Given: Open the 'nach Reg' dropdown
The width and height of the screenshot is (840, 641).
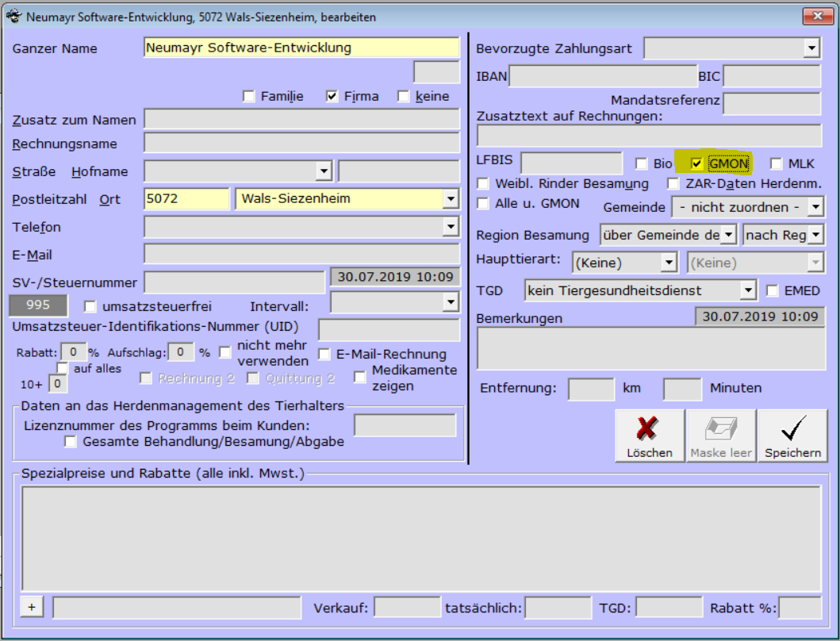Looking at the screenshot, I should coord(815,235).
